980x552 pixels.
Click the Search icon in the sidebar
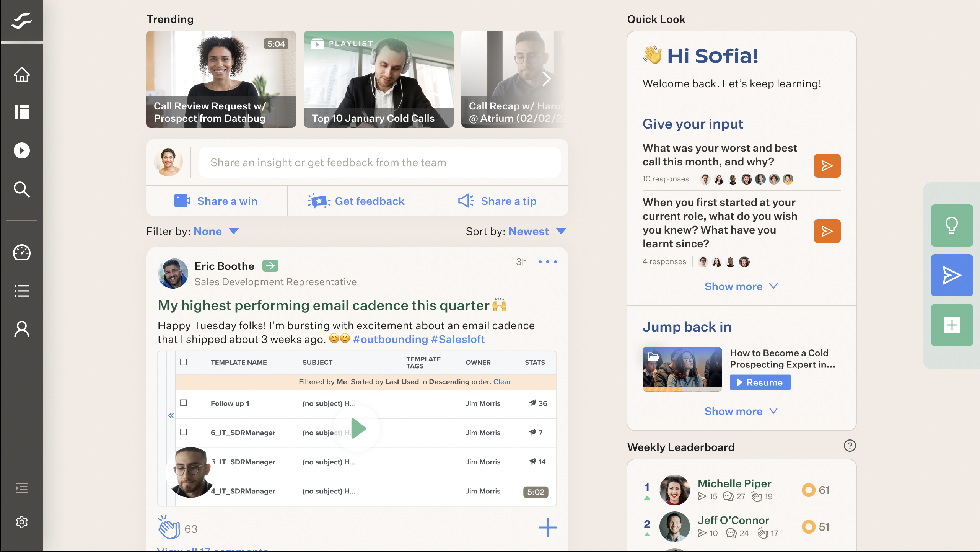click(21, 189)
